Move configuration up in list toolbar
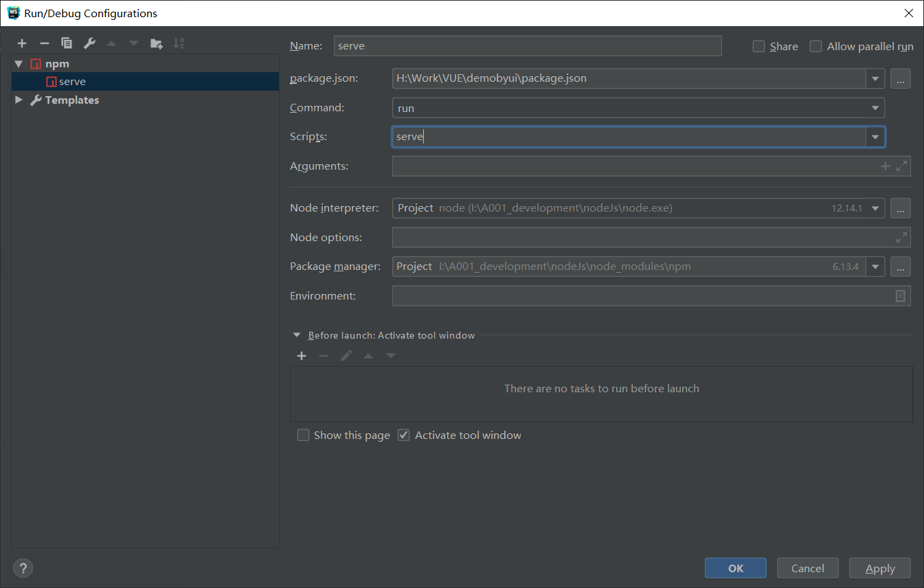 pos(111,43)
